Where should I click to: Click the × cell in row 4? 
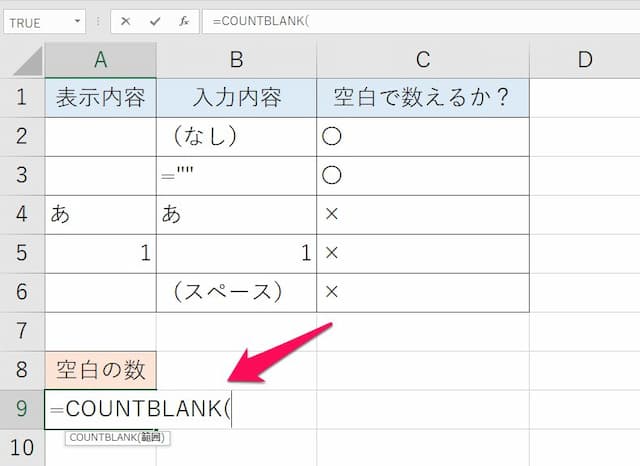tap(423, 214)
